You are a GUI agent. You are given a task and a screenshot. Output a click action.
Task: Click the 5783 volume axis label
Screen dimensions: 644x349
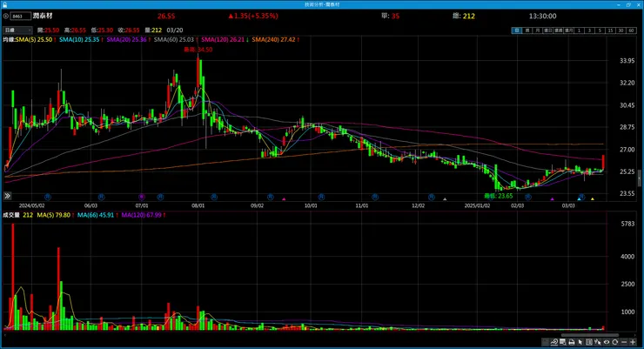pyautogui.click(x=628, y=224)
